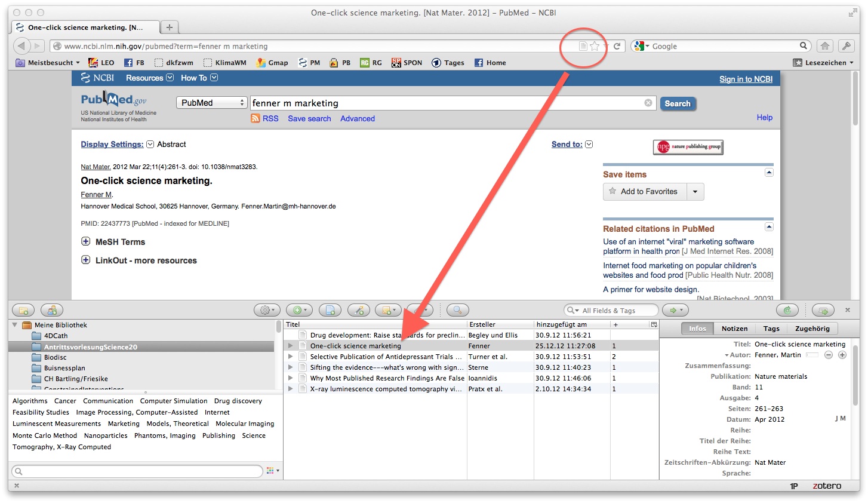Image resolution: width=868 pixels, height=503 pixels.
Task: Click the Zotero New Note icon
Action: [x=388, y=310]
